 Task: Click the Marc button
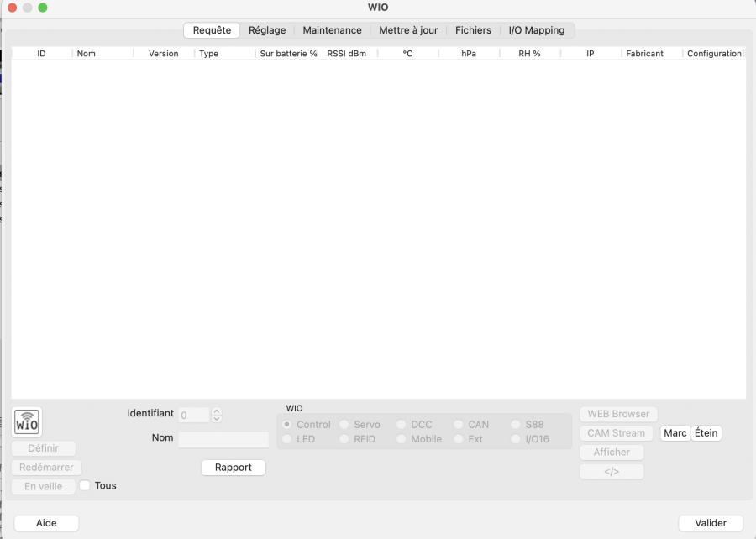pos(675,433)
